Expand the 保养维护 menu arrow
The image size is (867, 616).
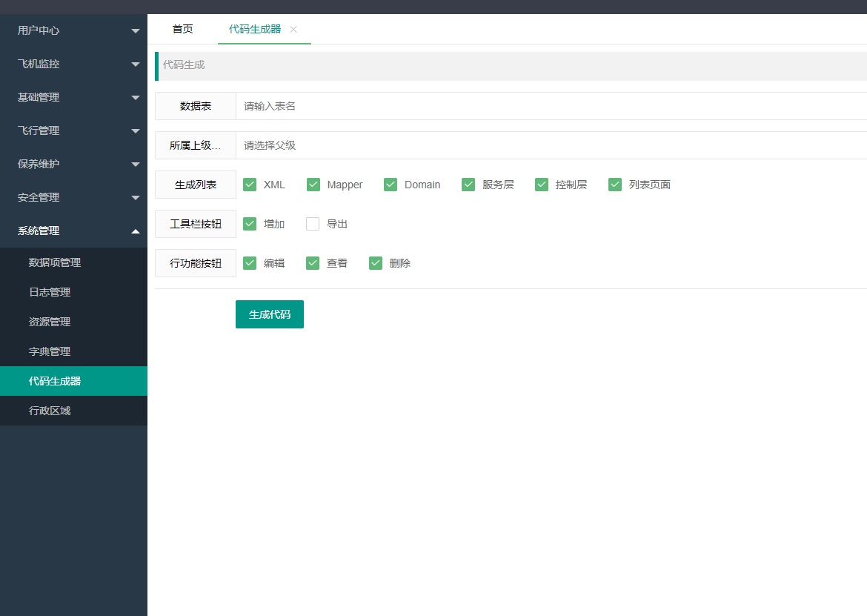[136, 165]
